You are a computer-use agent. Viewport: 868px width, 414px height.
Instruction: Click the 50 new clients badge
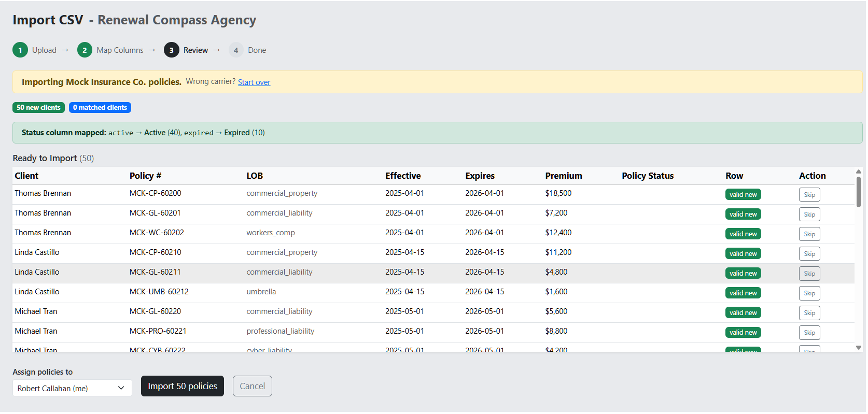click(38, 108)
